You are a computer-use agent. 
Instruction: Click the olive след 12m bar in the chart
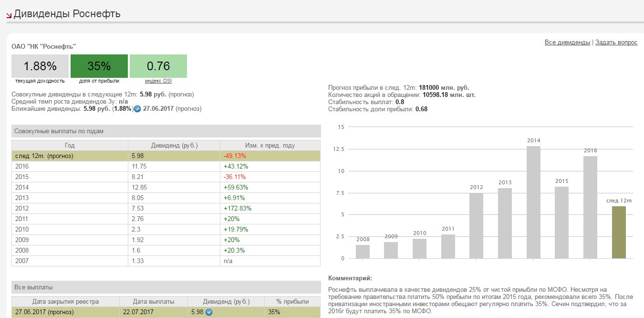619,233
